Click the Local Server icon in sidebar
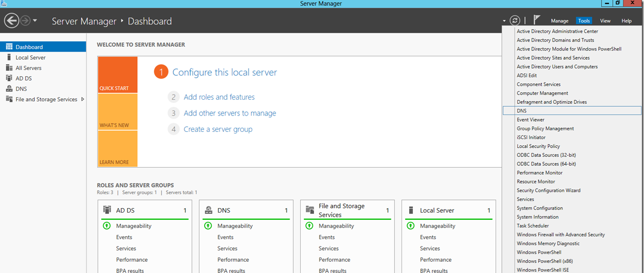This screenshot has width=644, height=273. click(9, 57)
